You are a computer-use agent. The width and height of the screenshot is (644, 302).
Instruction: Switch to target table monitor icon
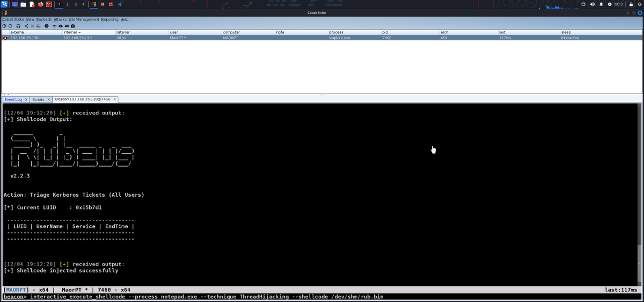point(39,26)
